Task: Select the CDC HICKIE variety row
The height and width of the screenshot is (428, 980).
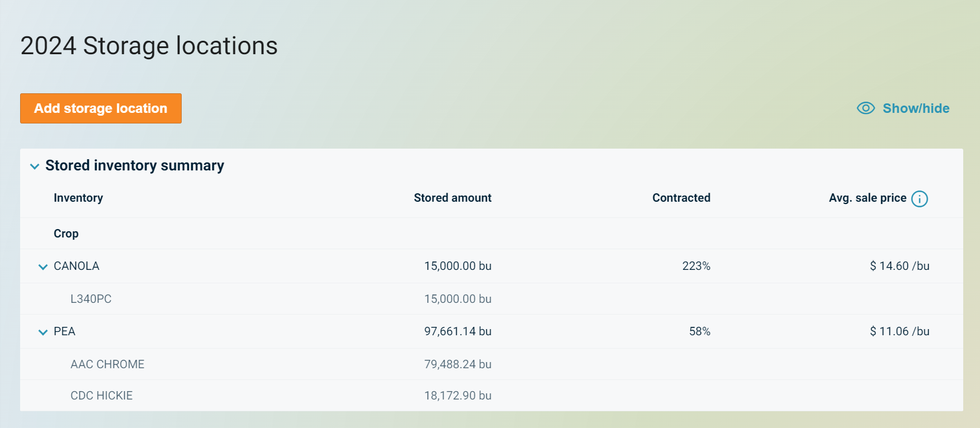Action: pos(102,396)
